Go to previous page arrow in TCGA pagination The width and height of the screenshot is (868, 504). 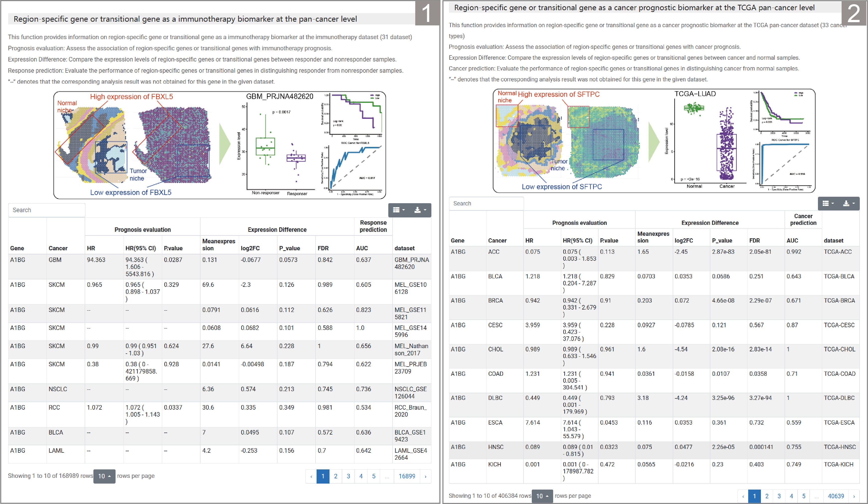click(743, 496)
